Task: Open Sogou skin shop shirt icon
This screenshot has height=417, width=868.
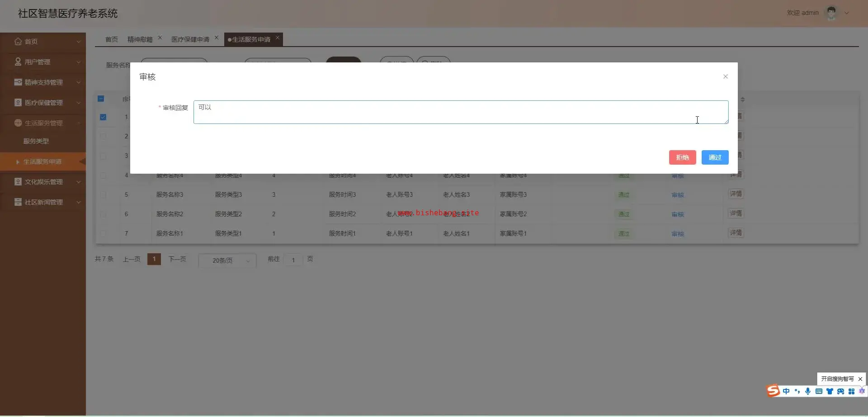Action: pos(830,391)
